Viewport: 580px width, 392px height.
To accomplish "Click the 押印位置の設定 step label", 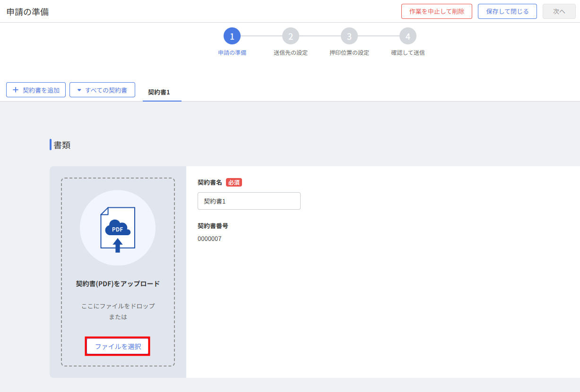I will point(349,53).
